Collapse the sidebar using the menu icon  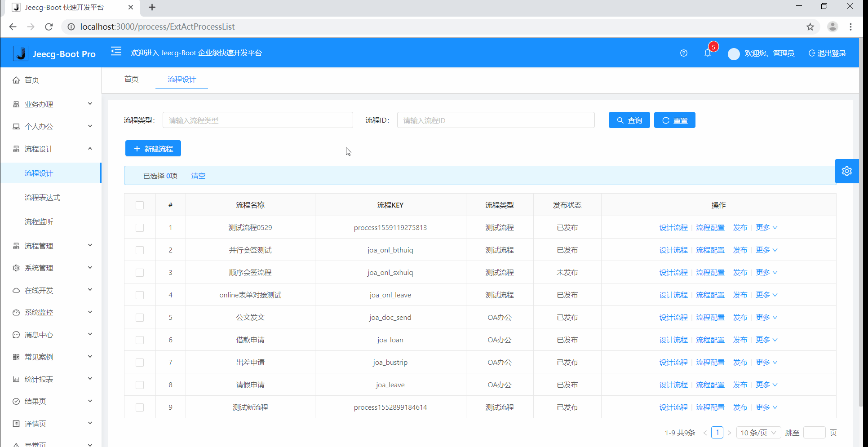pos(116,51)
